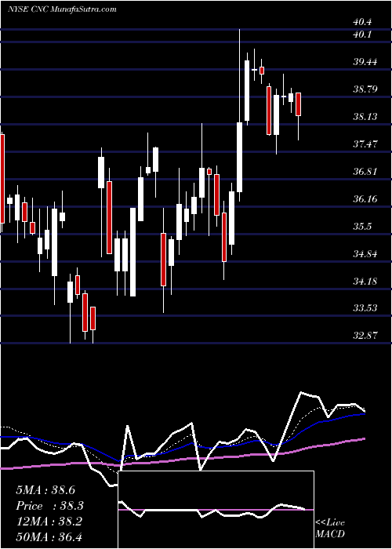
Task: Click the 33.53 price axis label
Action: [365, 308]
